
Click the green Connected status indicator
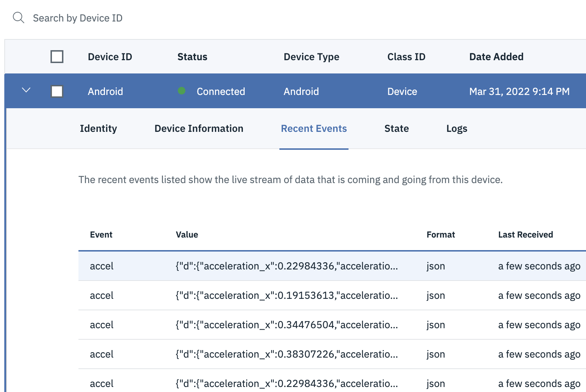pos(182,91)
